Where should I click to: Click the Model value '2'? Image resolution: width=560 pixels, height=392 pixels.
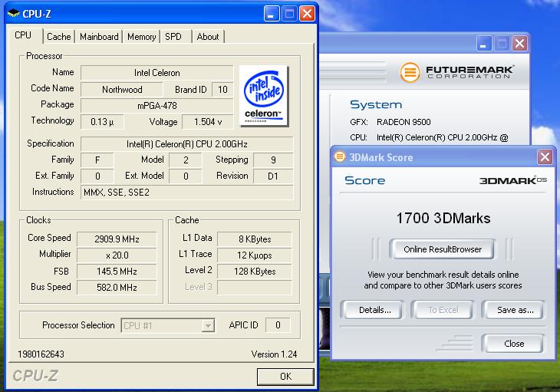pos(186,160)
